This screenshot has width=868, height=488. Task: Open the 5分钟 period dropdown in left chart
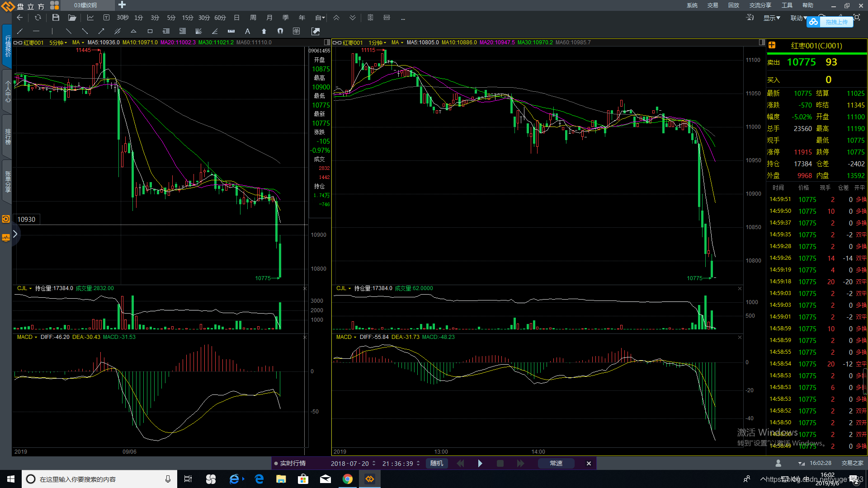(x=58, y=42)
